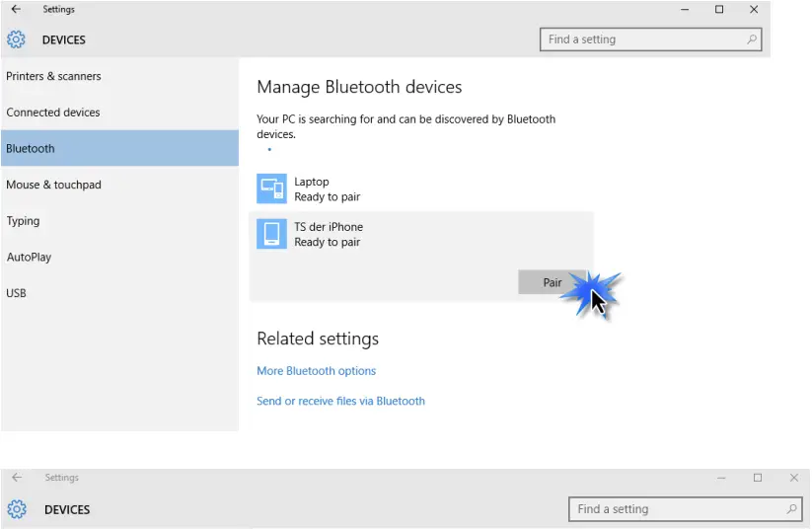Click the Laptop device icon

271,189
